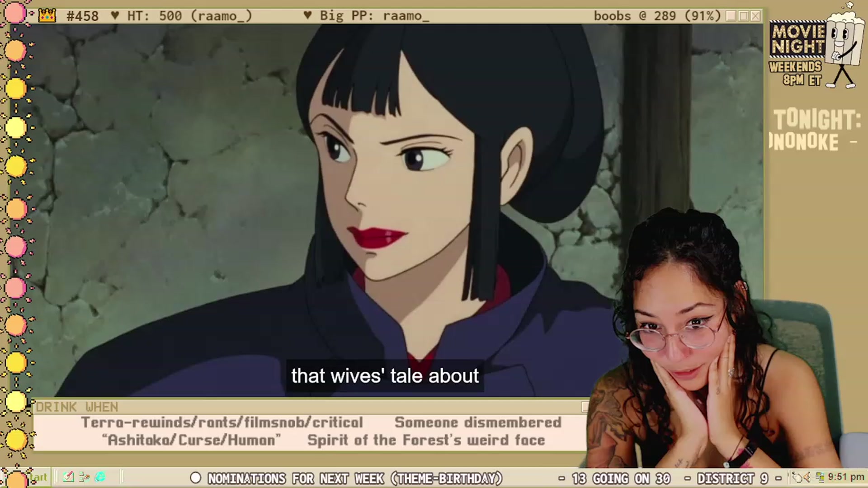
Task: Open the network connections quick-launch icon
Action: [84, 477]
